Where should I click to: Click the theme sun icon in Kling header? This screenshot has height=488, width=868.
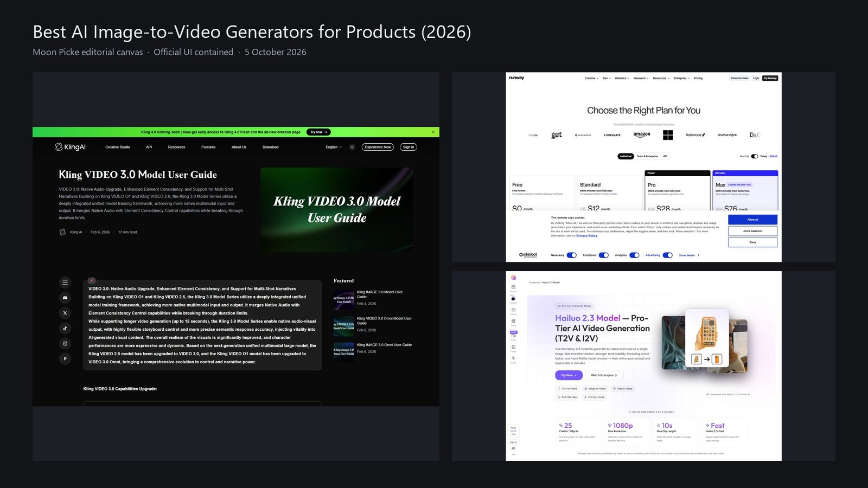pyautogui.click(x=352, y=147)
